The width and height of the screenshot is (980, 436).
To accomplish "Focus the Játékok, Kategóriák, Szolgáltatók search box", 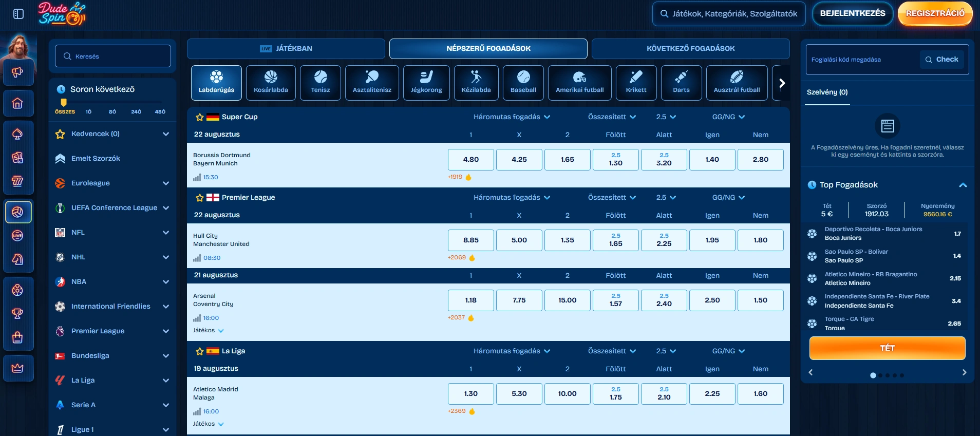I will click(x=729, y=14).
